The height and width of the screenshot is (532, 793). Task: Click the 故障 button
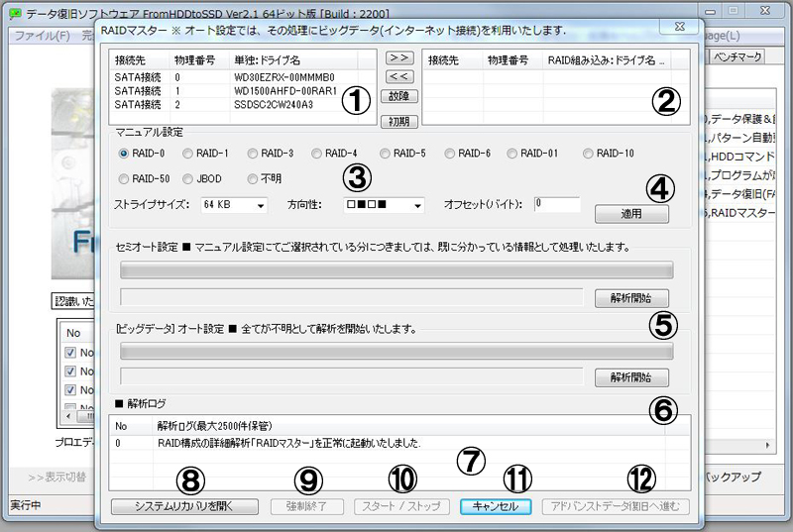click(x=399, y=96)
